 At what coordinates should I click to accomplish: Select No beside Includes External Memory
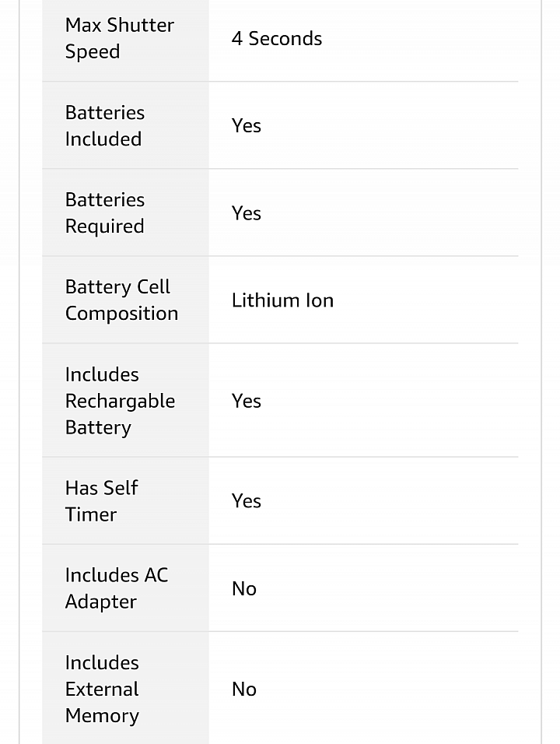[x=243, y=690]
